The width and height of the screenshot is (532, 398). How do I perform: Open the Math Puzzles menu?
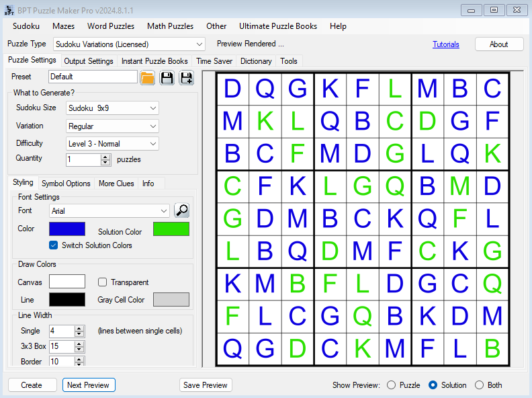point(171,26)
